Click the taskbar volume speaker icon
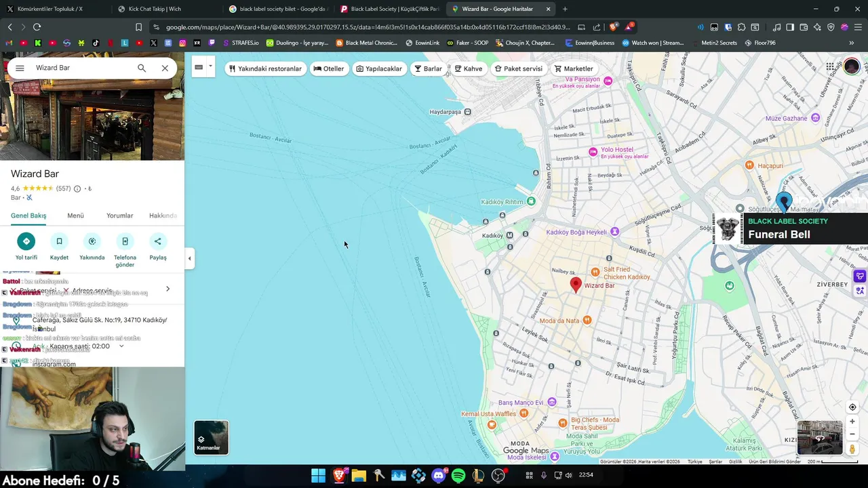The image size is (868, 488). [568, 475]
